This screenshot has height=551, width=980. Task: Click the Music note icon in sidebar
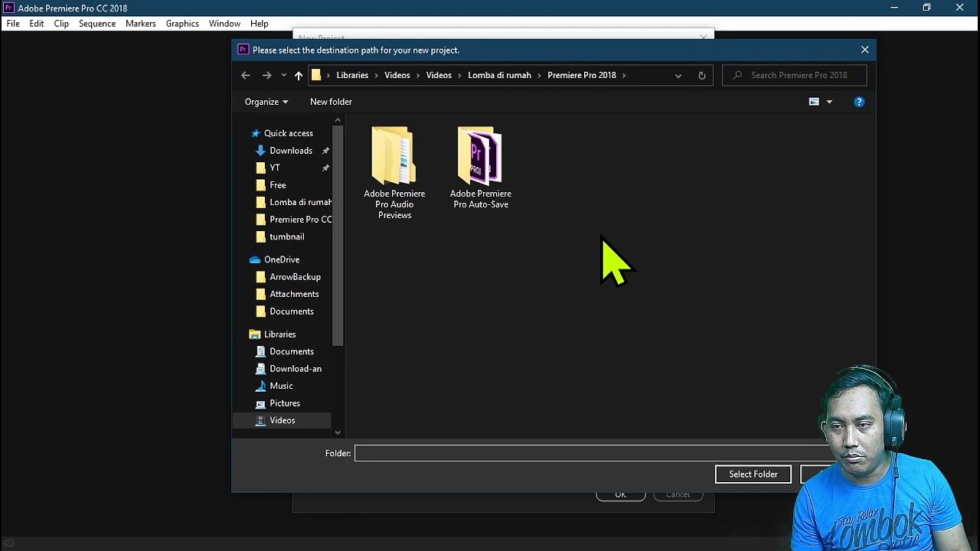261,386
